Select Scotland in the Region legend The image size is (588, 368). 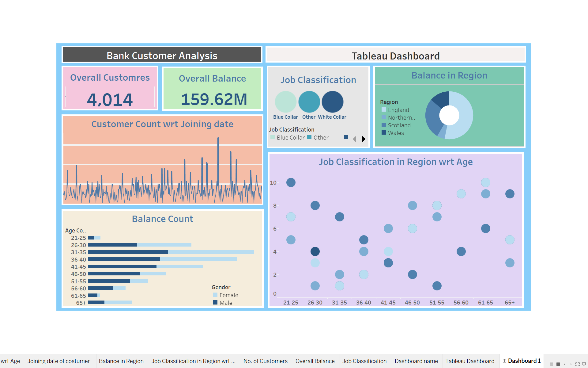coord(399,125)
